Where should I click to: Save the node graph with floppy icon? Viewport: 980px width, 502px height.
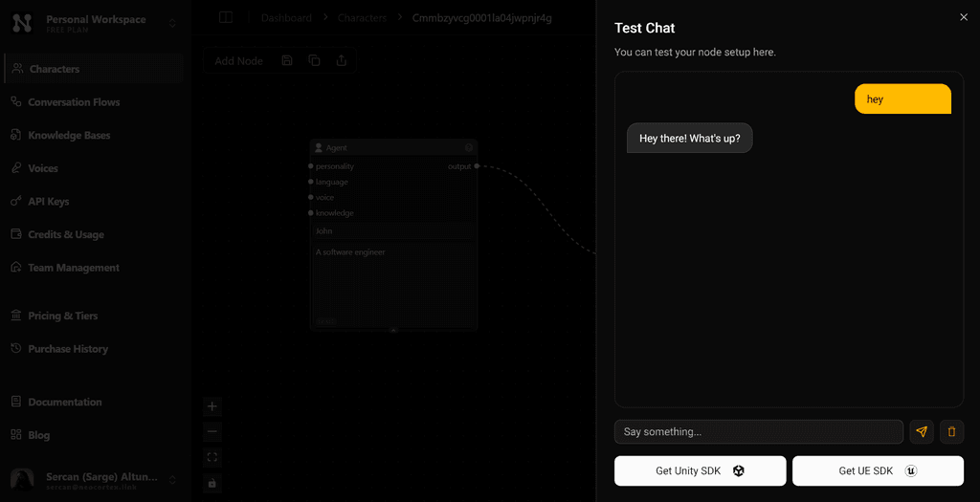point(287,60)
